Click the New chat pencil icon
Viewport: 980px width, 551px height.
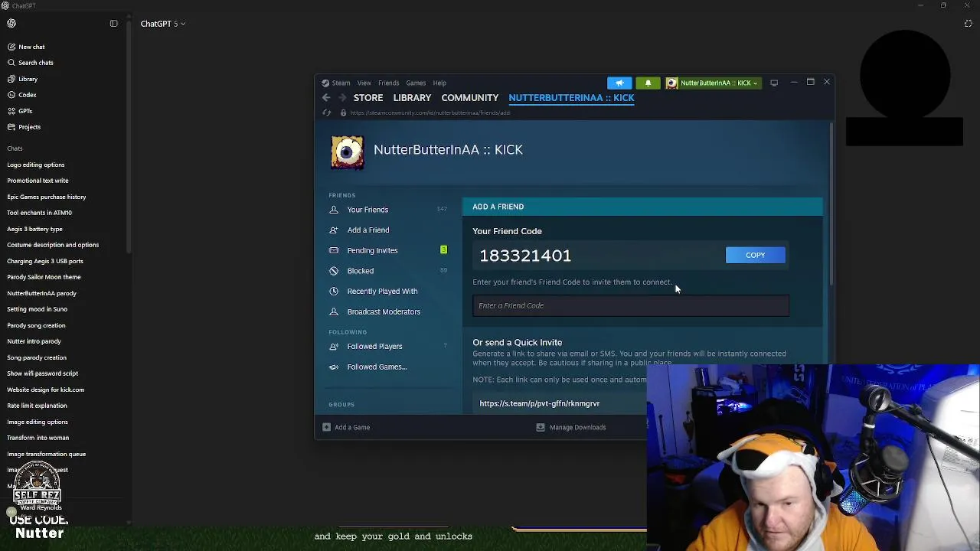(x=11, y=47)
